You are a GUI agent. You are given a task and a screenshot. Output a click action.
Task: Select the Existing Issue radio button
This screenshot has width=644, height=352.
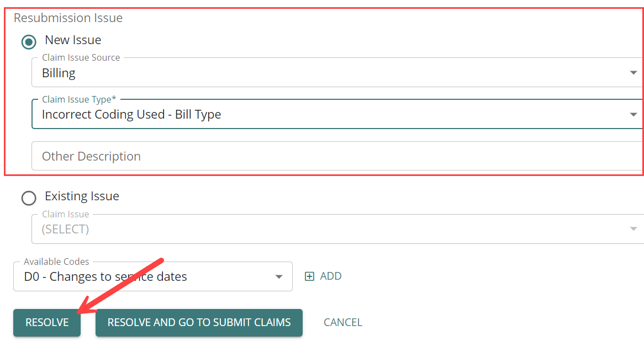pyautogui.click(x=29, y=198)
